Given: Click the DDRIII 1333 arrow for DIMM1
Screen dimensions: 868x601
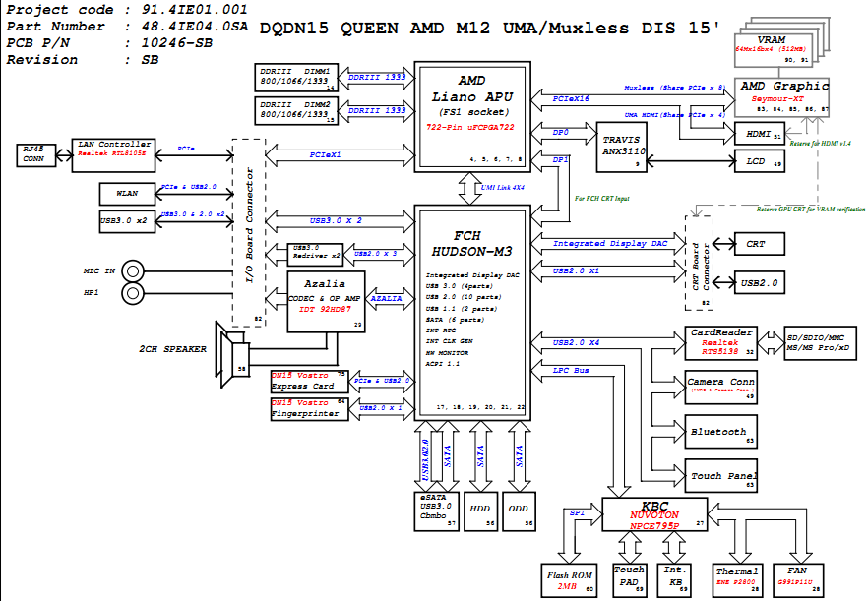Looking at the screenshot, I should coord(376,77).
